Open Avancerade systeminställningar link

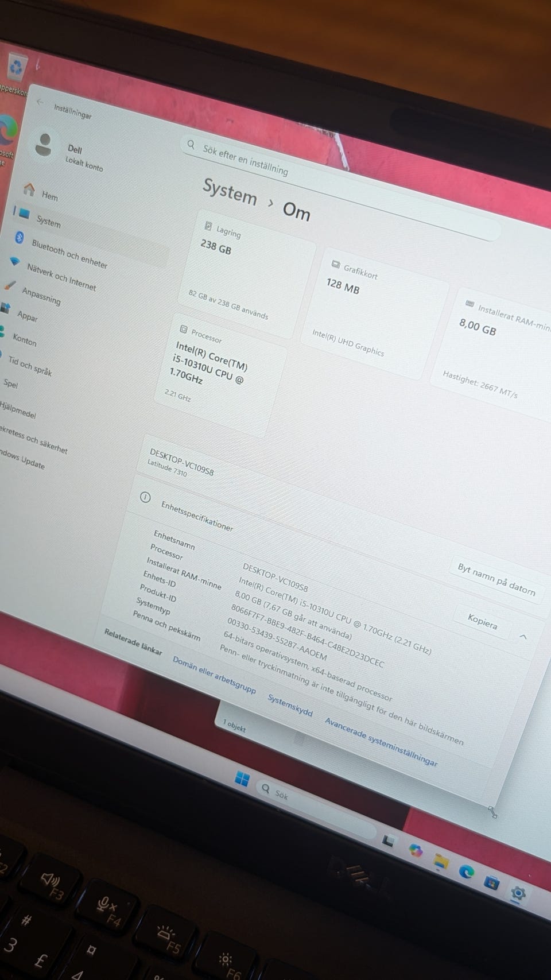[381, 742]
